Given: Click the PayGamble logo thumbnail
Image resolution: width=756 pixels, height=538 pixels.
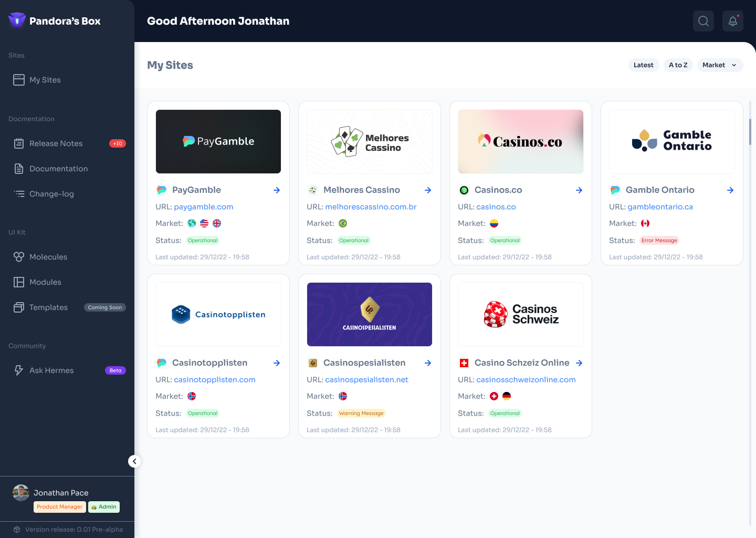Looking at the screenshot, I should tap(218, 141).
